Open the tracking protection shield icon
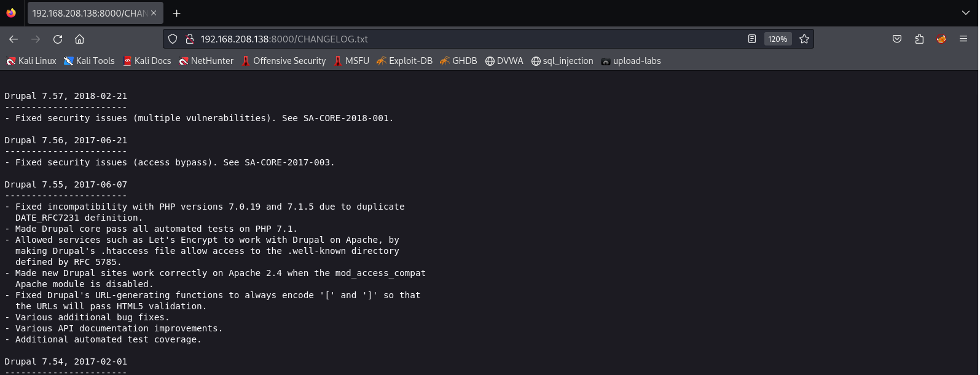The width and height of the screenshot is (980, 375). pyautogui.click(x=173, y=39)
